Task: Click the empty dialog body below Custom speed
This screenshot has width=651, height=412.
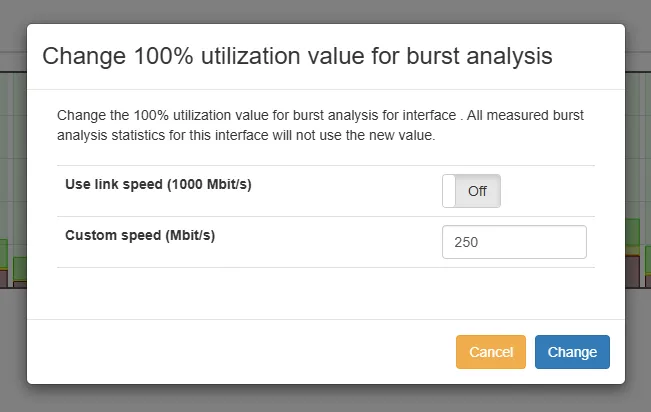Action: coord(325,293)
